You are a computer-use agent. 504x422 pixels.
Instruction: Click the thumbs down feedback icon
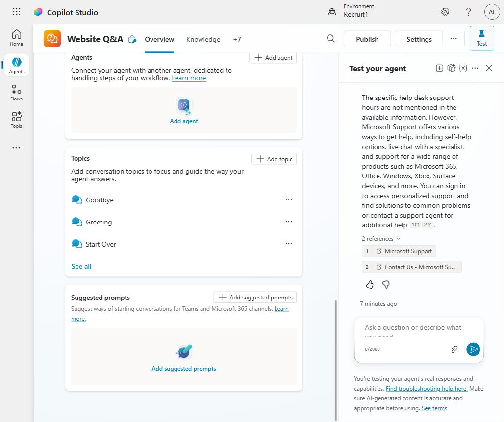386,284
